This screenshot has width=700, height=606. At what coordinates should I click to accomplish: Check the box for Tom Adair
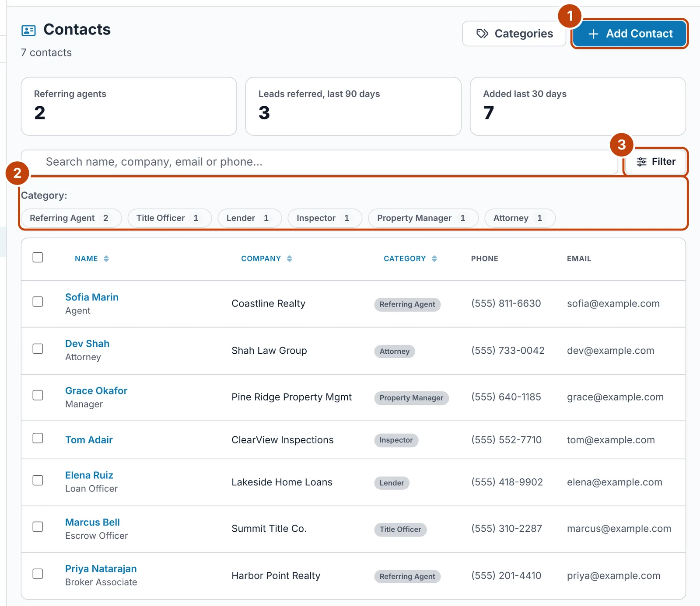pos(38,438)
